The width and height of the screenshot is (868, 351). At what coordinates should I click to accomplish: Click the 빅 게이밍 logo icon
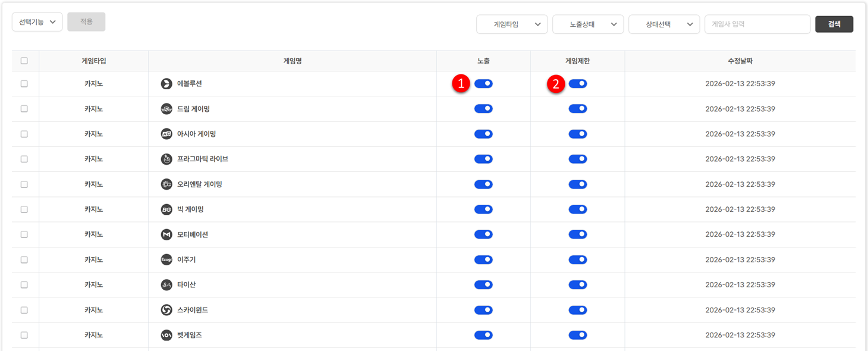[x=166, y=209]
